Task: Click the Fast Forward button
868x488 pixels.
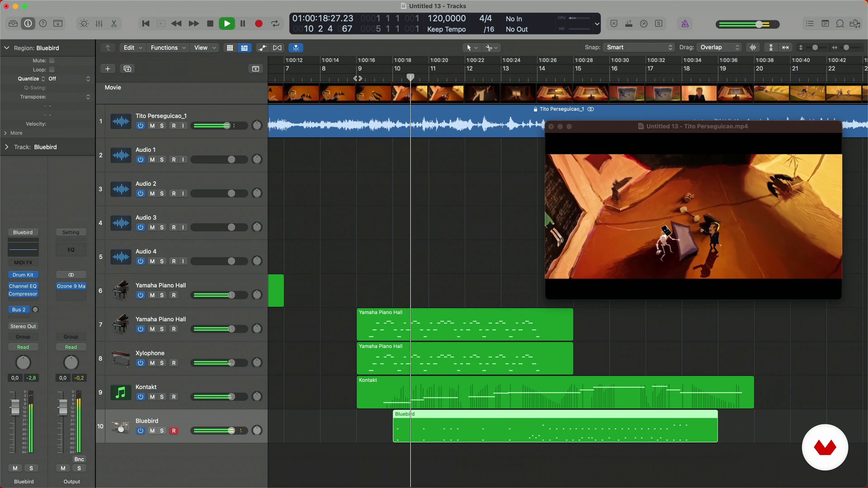Action: click(193, 23)
